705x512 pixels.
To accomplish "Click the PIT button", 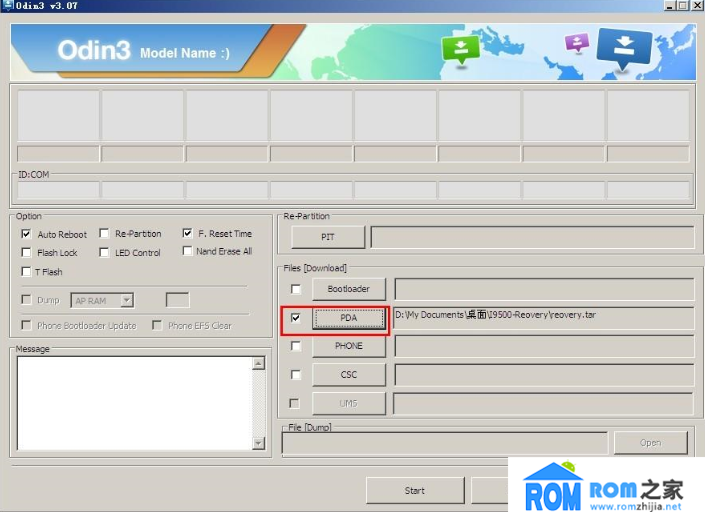I will (328, 237).
